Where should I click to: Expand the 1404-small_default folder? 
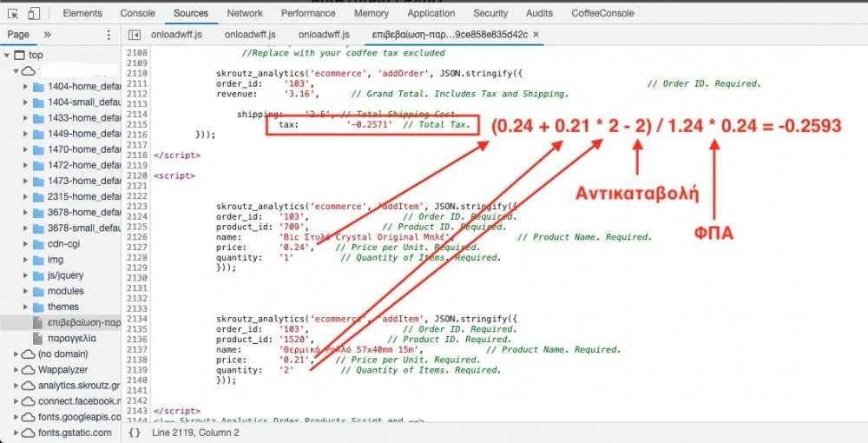coord(25,102)
